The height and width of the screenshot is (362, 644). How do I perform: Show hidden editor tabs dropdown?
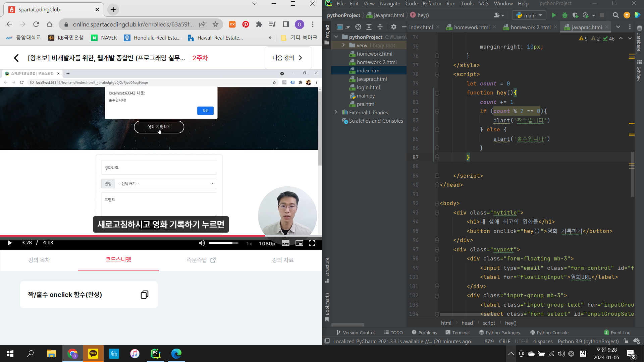tap(618, 27)
